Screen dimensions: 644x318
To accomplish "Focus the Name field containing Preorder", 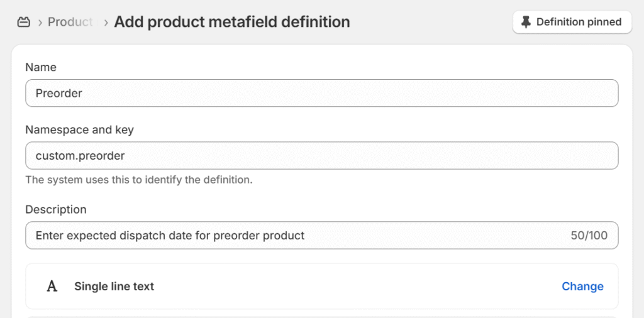I will click(321, 93).
